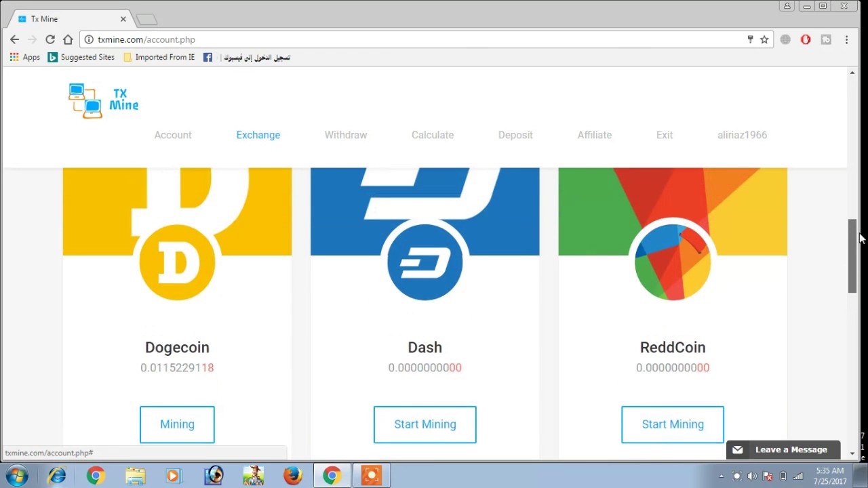Open the Exchange menu item
Image resolution: width=868 pixels, height=488 pixels.
(258, 135)
